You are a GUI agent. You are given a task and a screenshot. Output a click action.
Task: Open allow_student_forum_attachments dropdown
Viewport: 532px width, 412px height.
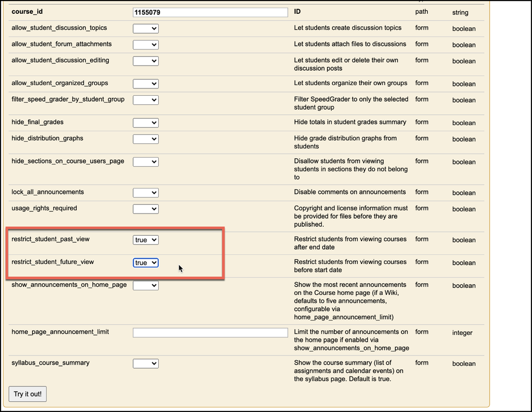[x=145, y=45]
